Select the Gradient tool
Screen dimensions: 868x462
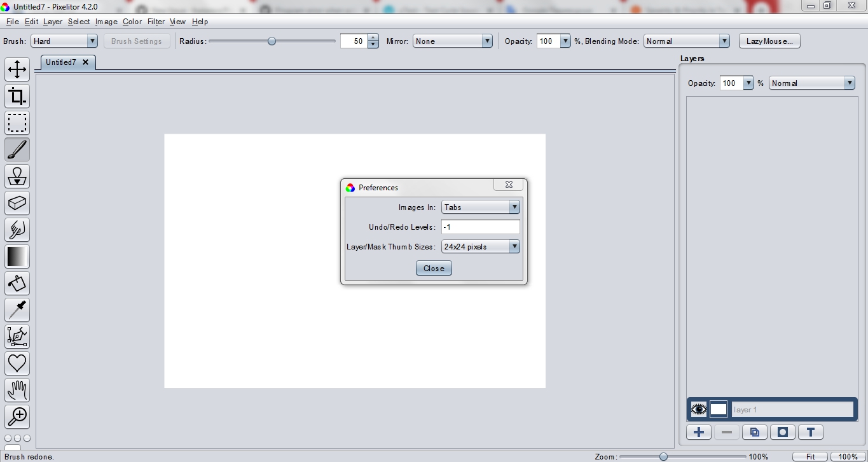click(17, 256)
